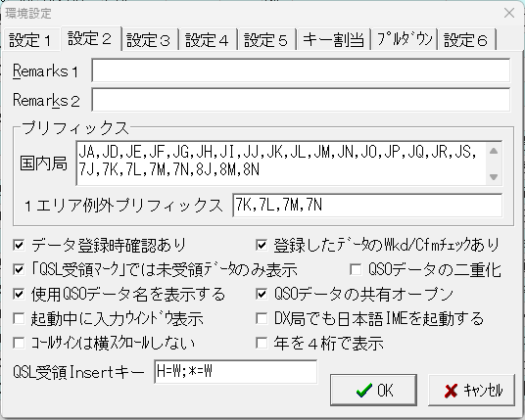Check 年を4桁で表示 option
The width and height of the screenshot is (525, 420).
262,343
